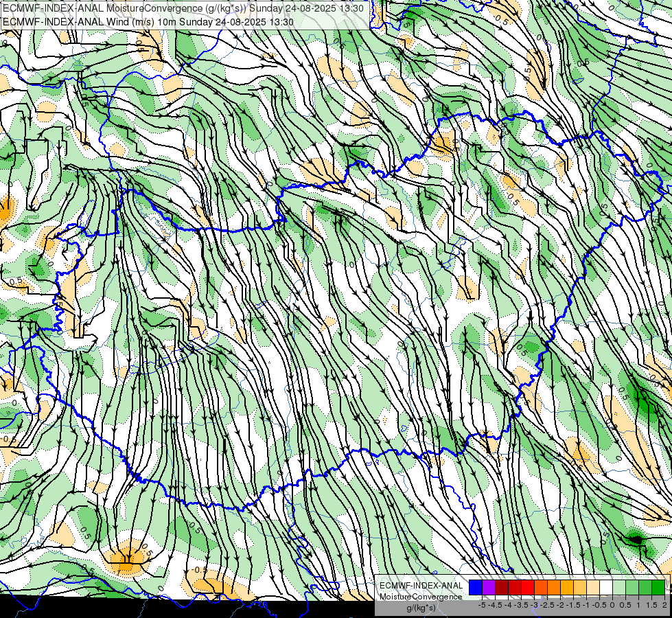Click the pale peach swatch for -1 to -0.5
The image size is (672, 618).
click(x=593, y=587)
